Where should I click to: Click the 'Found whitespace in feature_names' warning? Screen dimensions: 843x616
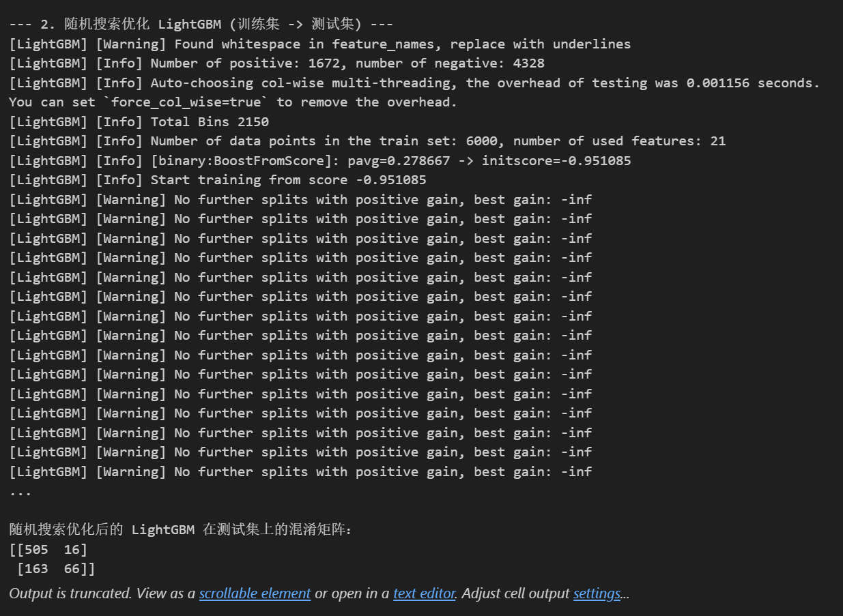(319, 44)
